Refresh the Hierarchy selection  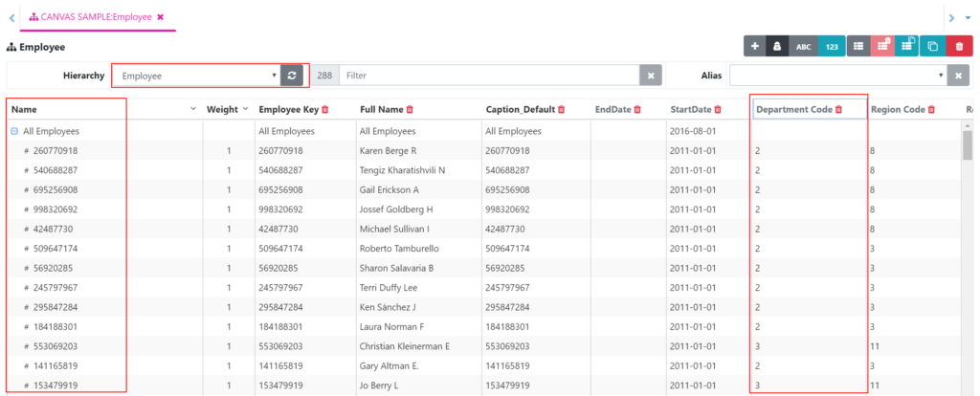294,76
